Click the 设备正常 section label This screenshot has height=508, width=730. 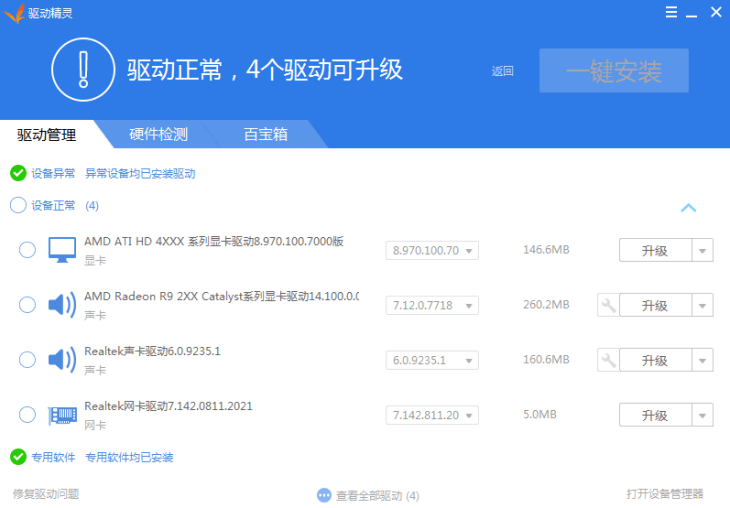(x=53, y=205)
